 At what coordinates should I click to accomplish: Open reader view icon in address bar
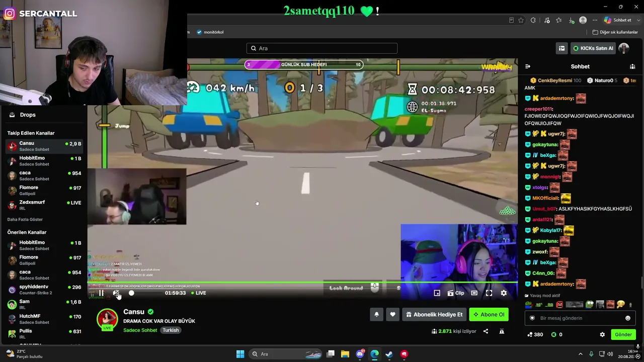[x=511, y=20]
